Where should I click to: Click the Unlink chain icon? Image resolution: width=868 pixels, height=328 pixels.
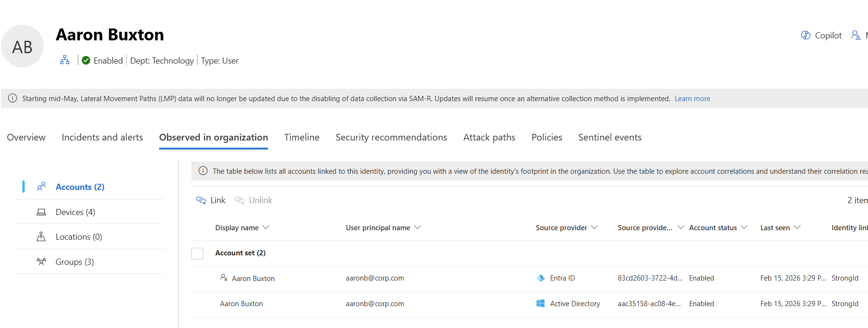(239, 200)
